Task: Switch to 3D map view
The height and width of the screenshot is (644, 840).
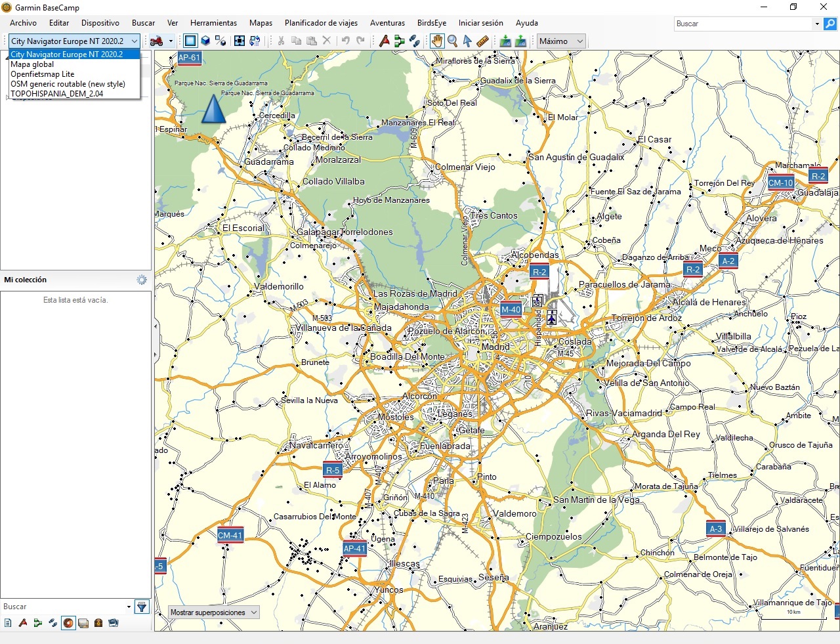Action: coord(205,41)
